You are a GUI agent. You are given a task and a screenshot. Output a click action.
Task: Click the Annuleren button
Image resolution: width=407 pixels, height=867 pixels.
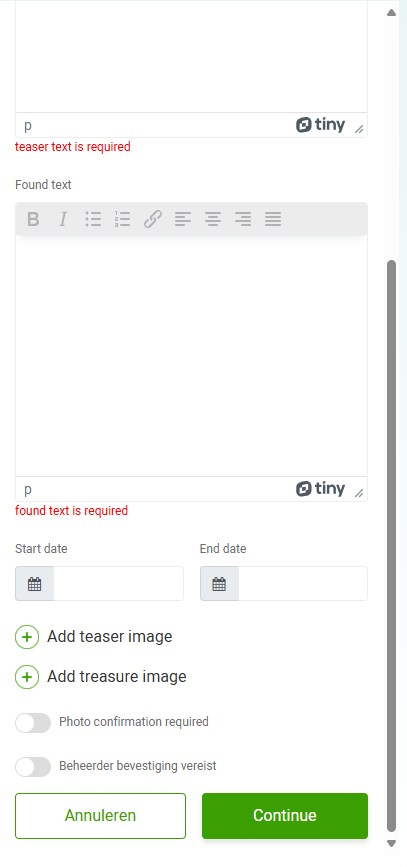(x=100, y=816)
